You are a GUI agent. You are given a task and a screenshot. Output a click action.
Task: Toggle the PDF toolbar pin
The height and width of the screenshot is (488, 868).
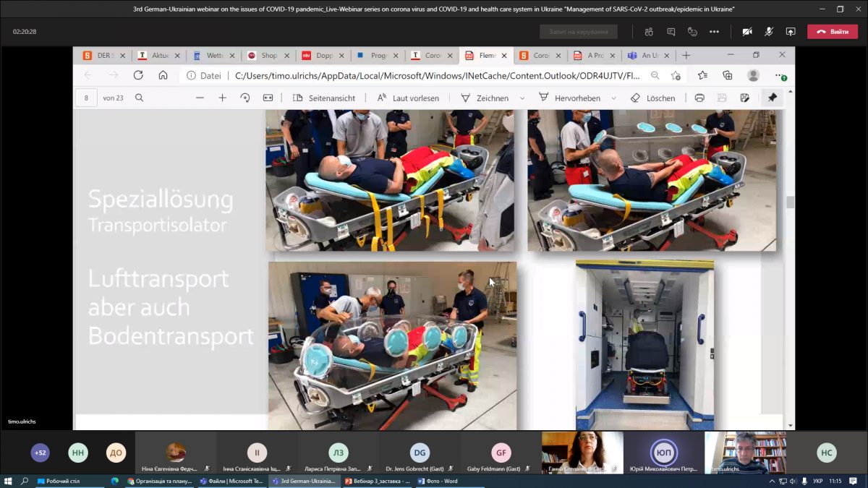773,98
